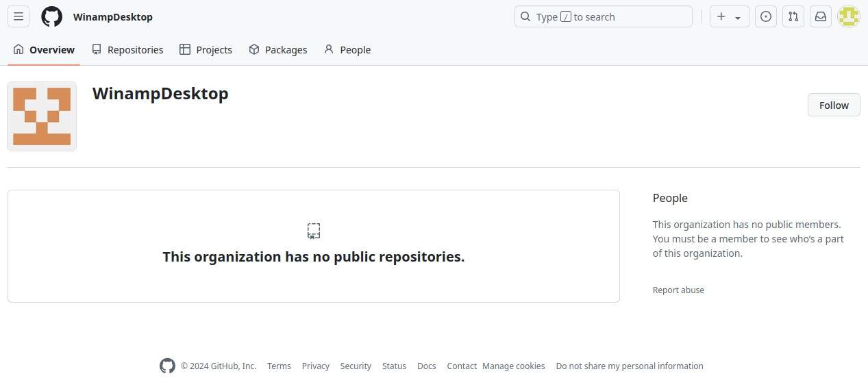Screen dimensions: 868x391
Task: Switch to the Overview tab
Action: [44, 50]
